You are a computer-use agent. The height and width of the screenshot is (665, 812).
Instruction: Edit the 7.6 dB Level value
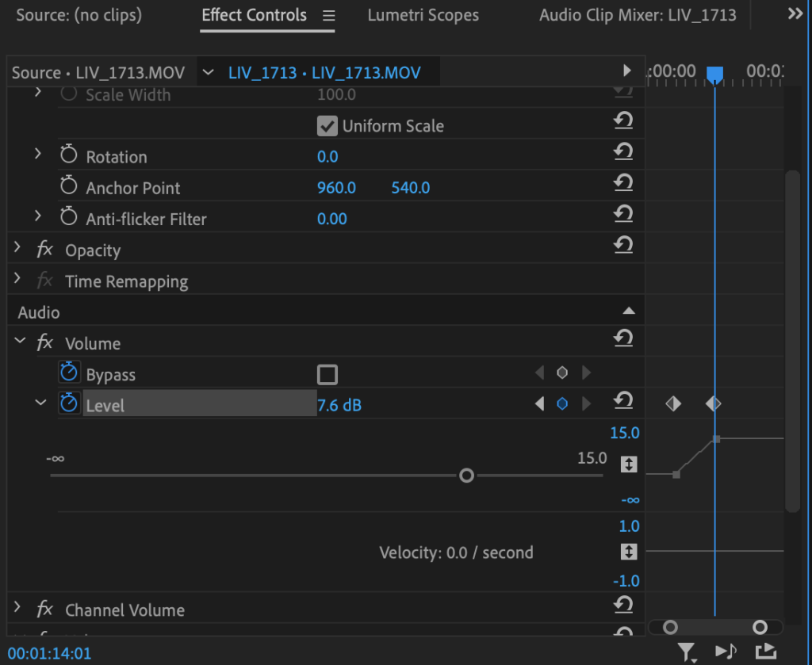(x=339, y=405)
